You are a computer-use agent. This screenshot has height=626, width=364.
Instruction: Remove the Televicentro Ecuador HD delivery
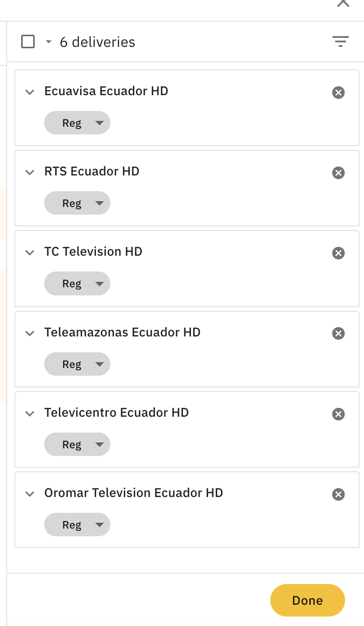[338, 414]
